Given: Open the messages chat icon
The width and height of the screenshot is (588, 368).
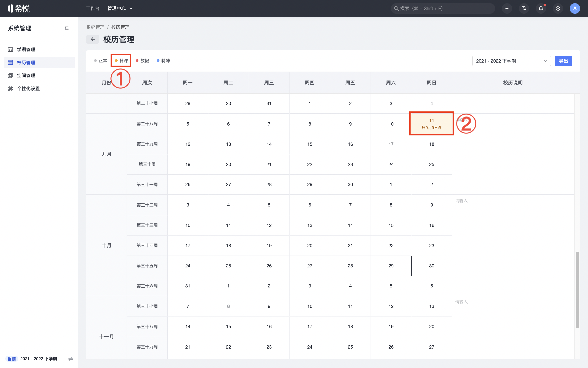Looking at the screenshot, I should [x=524, y=9].
